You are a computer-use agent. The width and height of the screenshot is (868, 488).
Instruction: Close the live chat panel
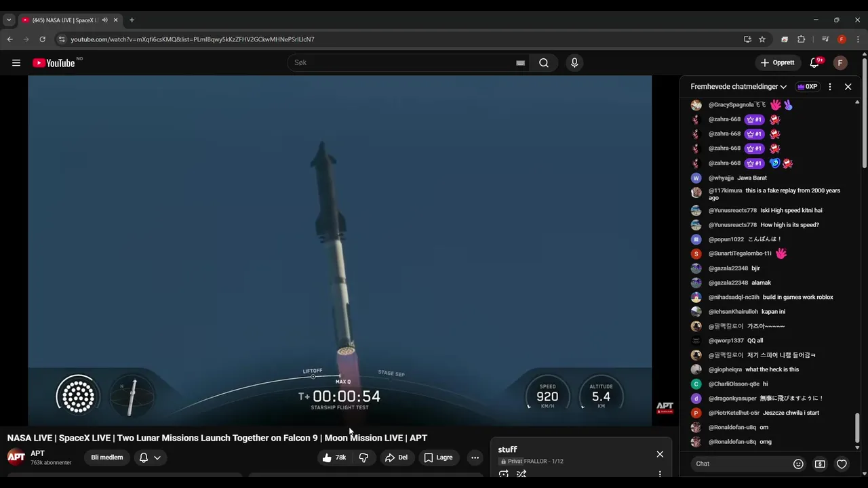coord(848,87)
